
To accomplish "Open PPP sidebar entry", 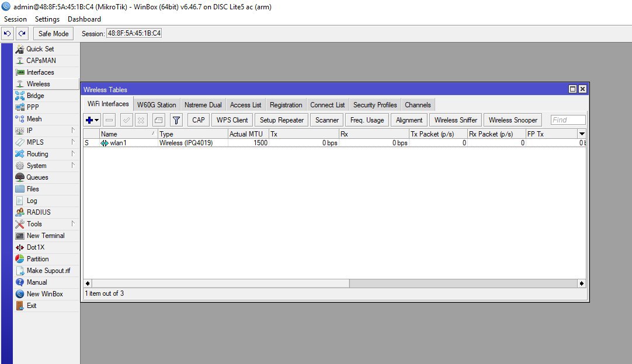I will (x=46, y=107).
